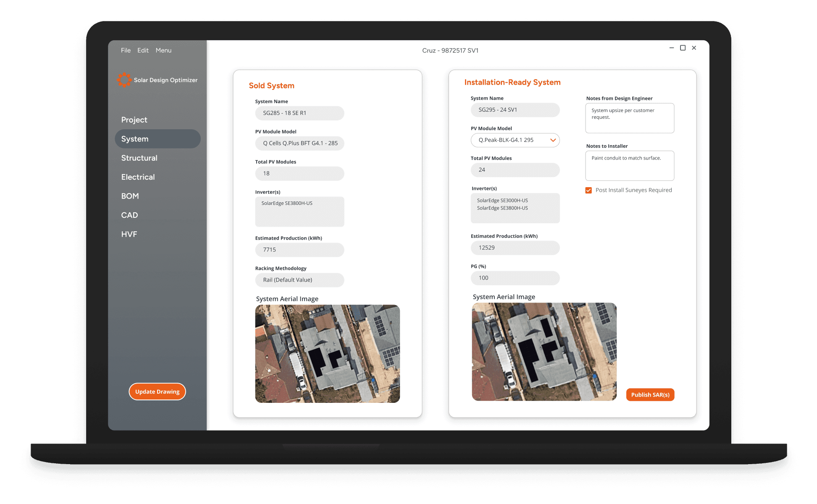Switch to the Structural section
This screenshot has width=817, height=504.
[139, 158]
